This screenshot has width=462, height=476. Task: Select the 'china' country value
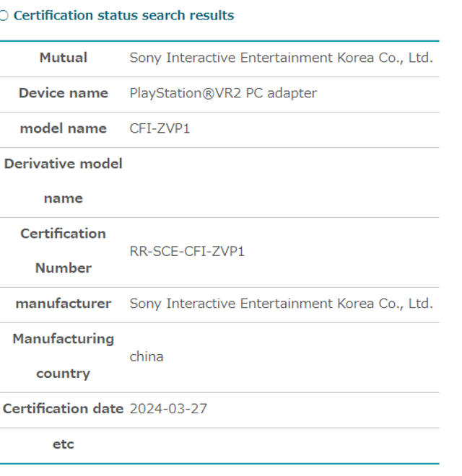[x=147, y=356]
